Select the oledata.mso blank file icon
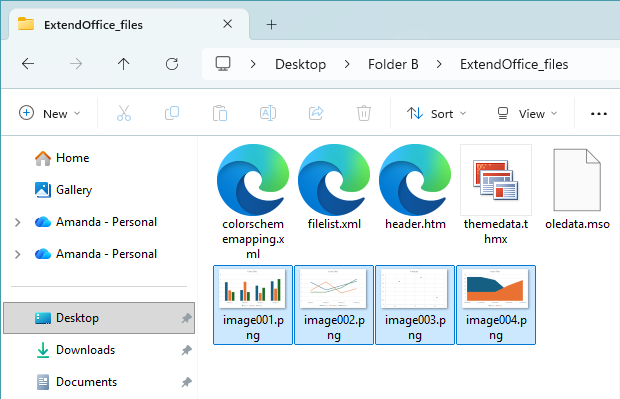Screen dimensions: 620x399 577,180
